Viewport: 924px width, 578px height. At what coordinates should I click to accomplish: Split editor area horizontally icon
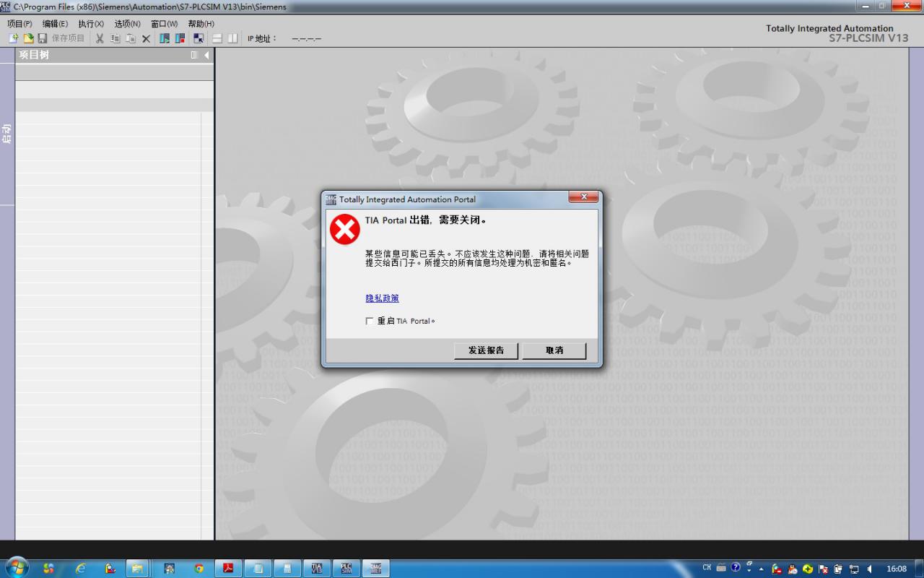coord(217,38)
